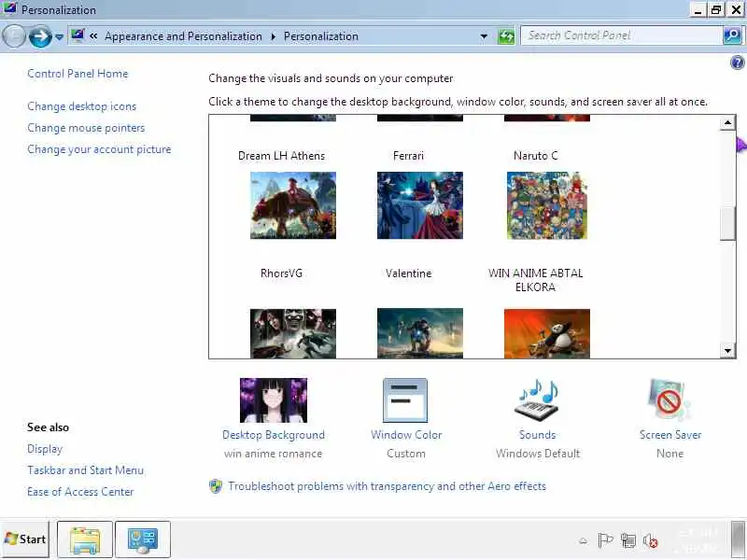Click the Window Color link

coord(406,435)
